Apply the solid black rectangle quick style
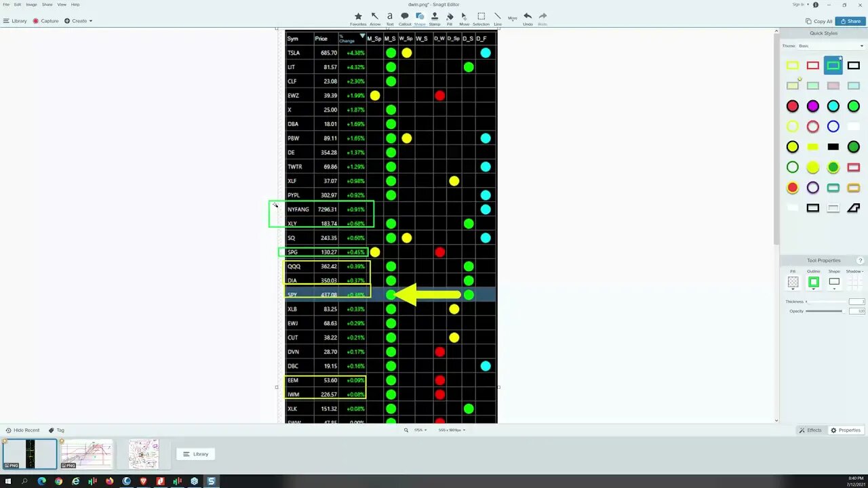 (x=833, y=147)
